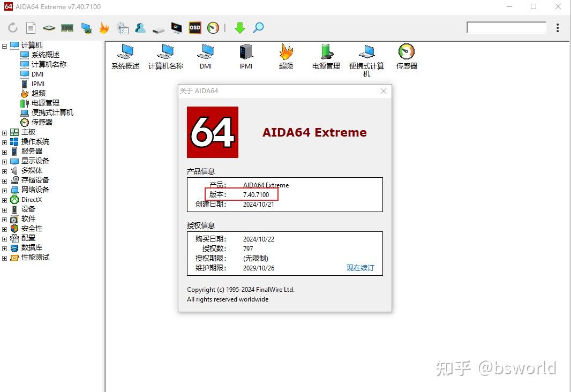Click the green software update arrow icon

coord(239,27)
